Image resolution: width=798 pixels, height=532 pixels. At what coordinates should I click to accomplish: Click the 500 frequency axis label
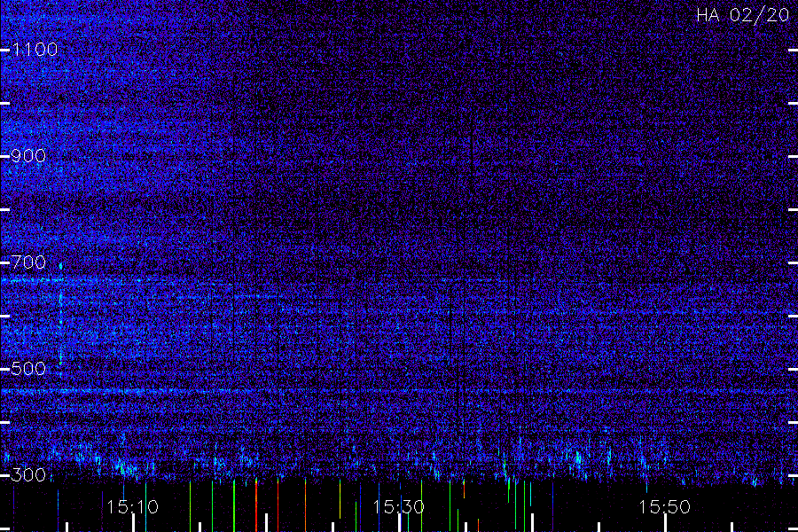(x=28, y=369)
